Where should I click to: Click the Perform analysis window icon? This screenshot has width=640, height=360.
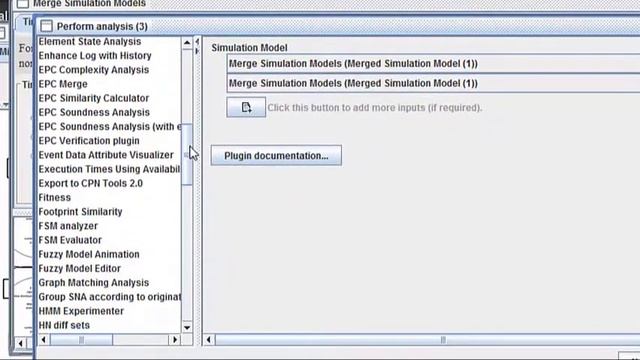pos(47,26)
